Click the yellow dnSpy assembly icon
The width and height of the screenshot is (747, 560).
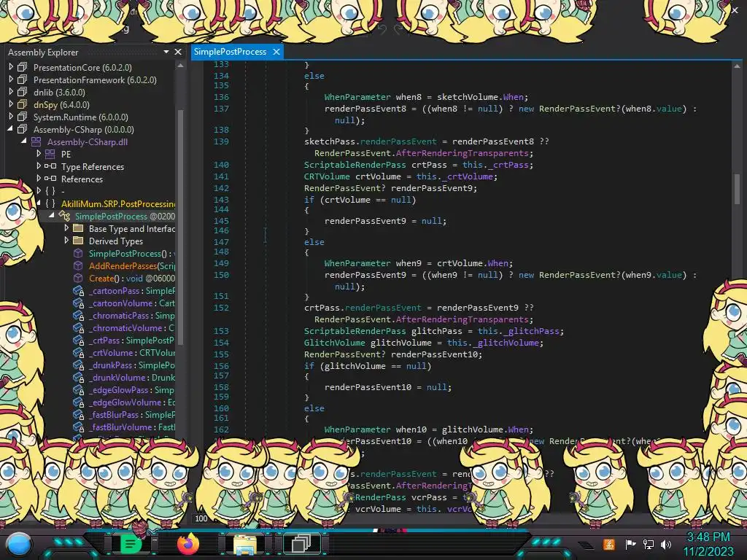(x=23, y=104)
